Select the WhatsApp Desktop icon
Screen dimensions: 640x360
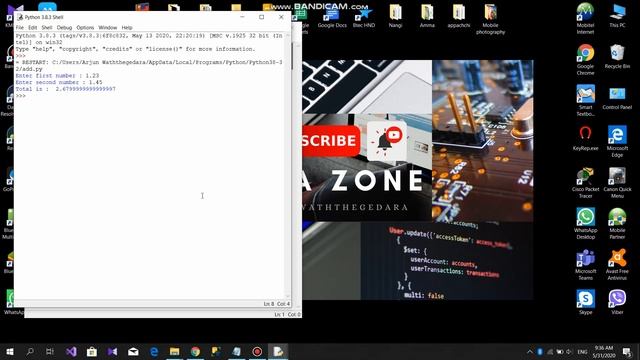[585, 224]
